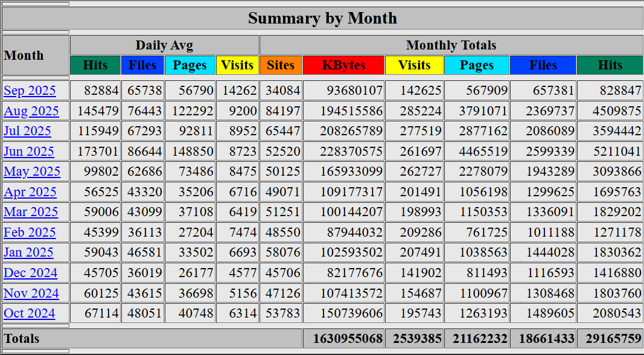
Task: Click the total KBytes value 1630955068
Action: (348, 339)
